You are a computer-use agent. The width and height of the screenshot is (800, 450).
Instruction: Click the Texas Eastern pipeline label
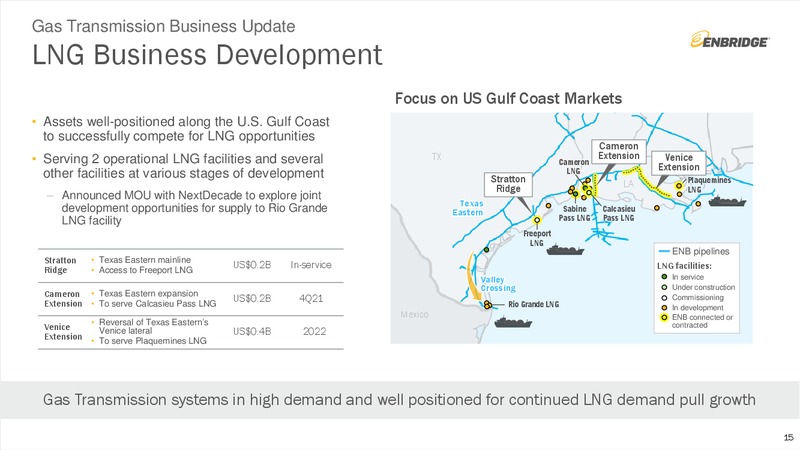tap(468, 208)
